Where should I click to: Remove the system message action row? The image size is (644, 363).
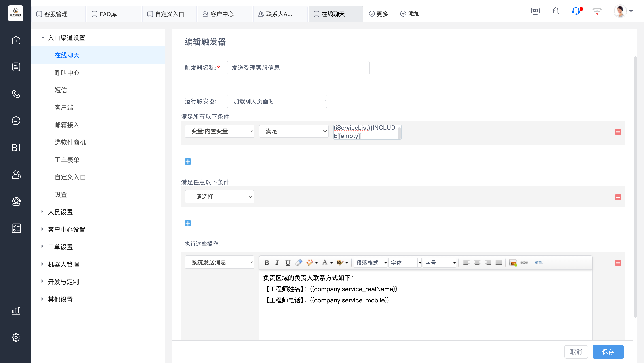pos(618,263)
